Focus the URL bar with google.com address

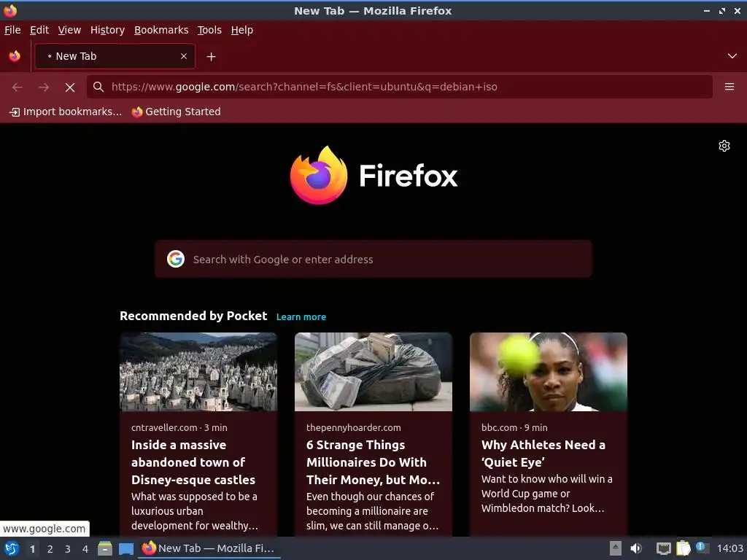(399, 87)
